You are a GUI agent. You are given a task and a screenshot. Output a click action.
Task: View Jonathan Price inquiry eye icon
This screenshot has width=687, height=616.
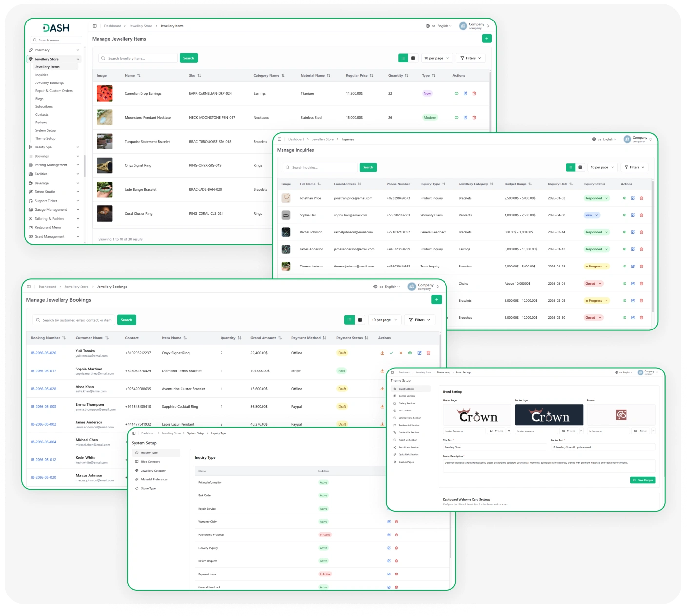point(624,198)
